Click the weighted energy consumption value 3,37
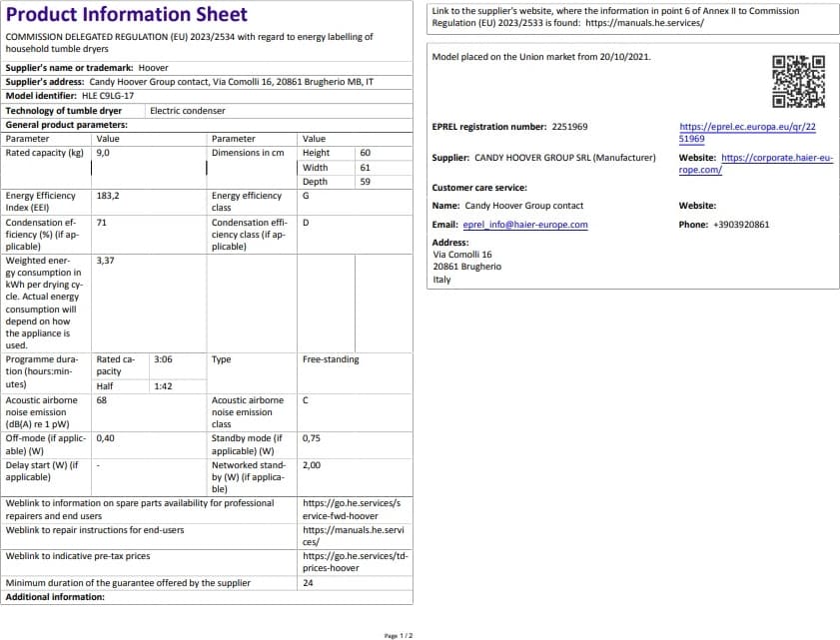The image size is (840, 640). tap(105, 260)
